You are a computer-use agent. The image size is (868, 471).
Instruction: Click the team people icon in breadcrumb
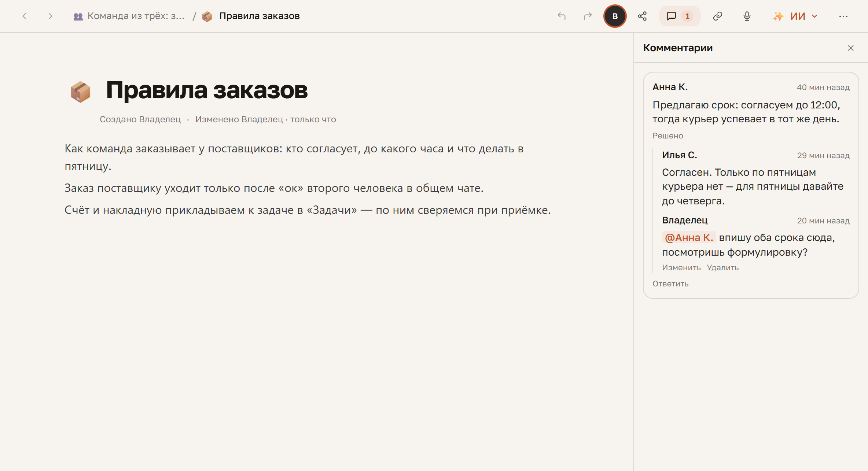(x=78, y=16)
